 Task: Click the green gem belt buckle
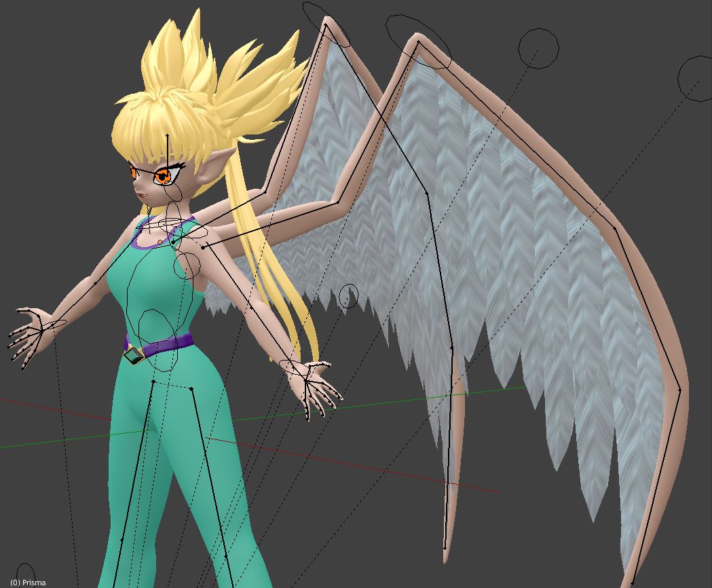point(134,354)
